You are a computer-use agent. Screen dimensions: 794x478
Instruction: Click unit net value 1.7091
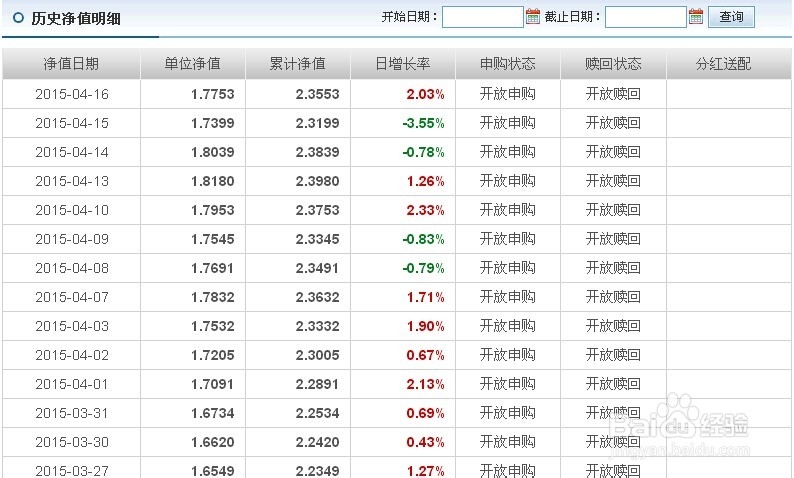213,384
